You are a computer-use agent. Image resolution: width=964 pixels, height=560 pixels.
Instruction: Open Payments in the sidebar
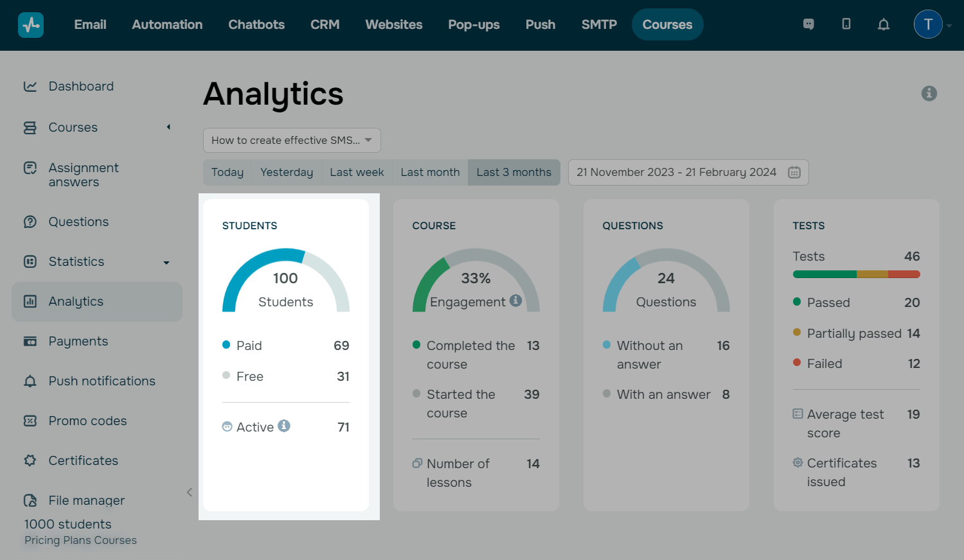pyautogui.click(x=78, y=341)
